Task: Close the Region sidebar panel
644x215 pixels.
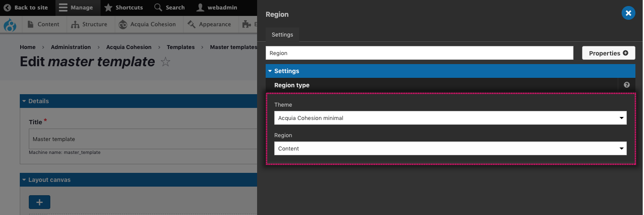Action: (x=628, y=13)
